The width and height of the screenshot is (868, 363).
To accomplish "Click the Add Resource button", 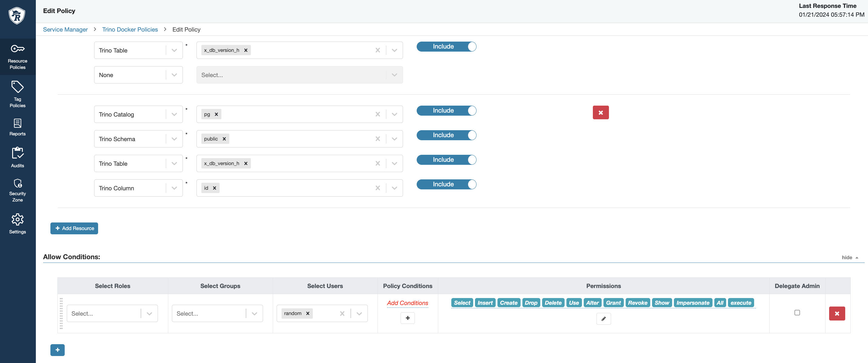I will [74, 228].
